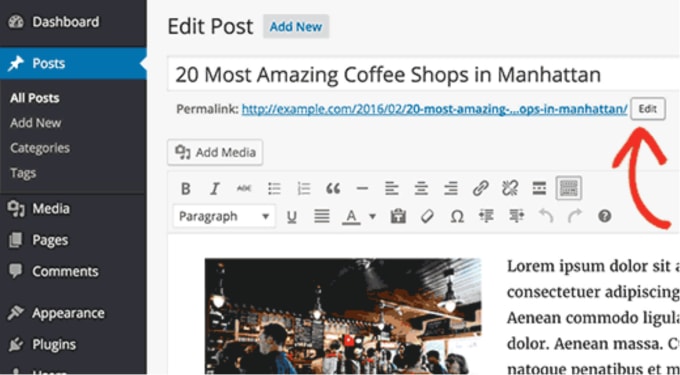Open the Paragraph format dropdown

point(224,216)
